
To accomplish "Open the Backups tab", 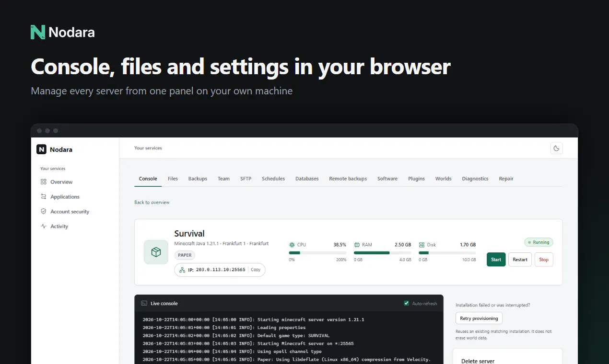I will coord(198,179).
